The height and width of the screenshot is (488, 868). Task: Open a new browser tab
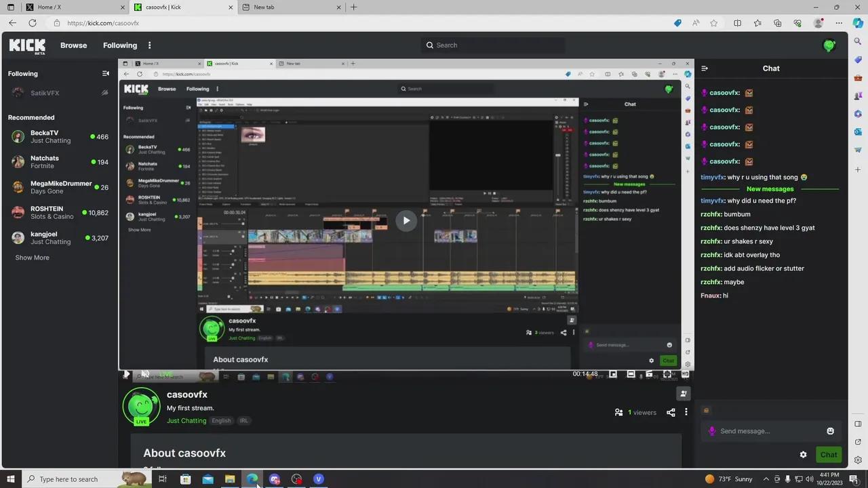point(353,7)
